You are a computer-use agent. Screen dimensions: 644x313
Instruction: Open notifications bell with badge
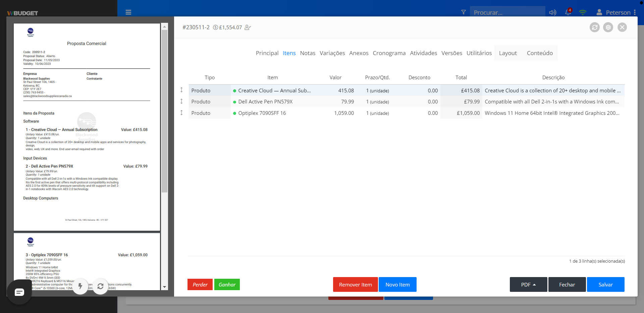point(568,12)
